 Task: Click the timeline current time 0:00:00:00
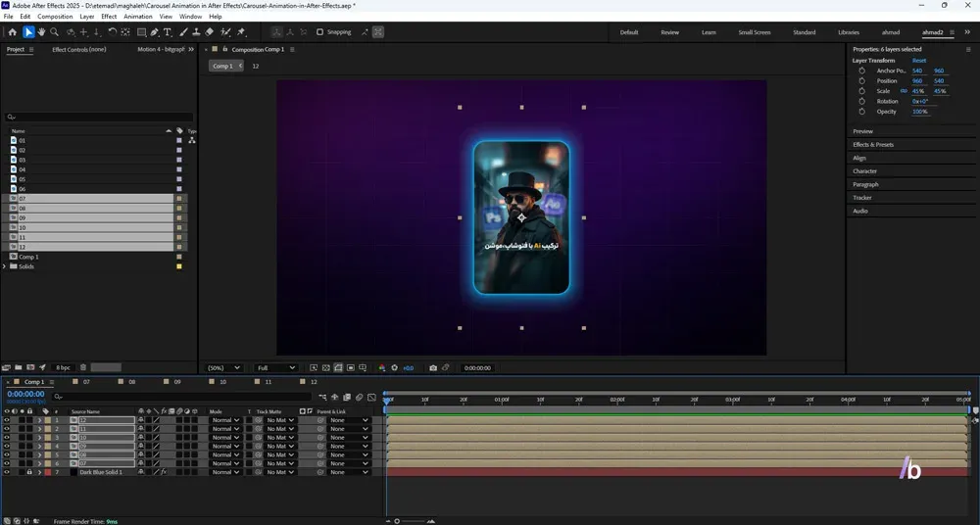click(x=25, y=395)
